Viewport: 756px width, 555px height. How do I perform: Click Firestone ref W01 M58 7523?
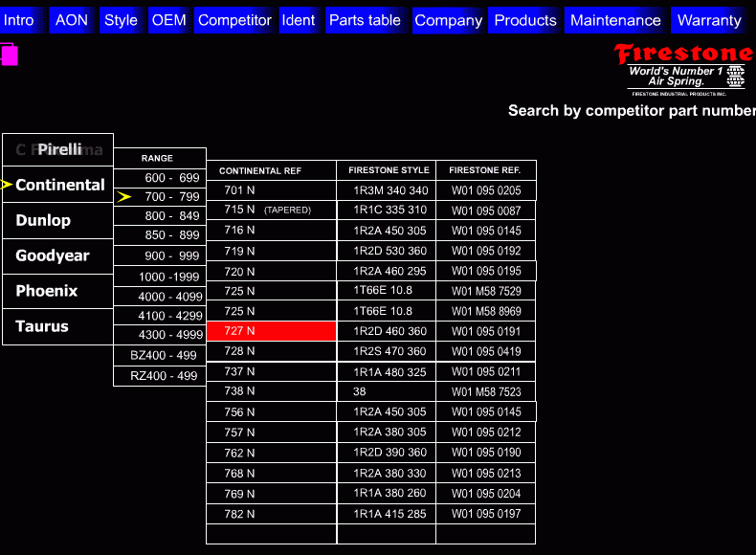(x=486, y=391)
